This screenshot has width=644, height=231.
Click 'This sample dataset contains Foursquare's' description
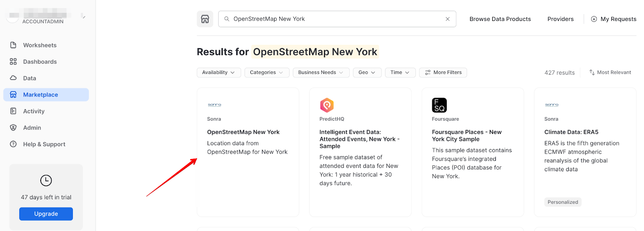[x=472, y=163]
